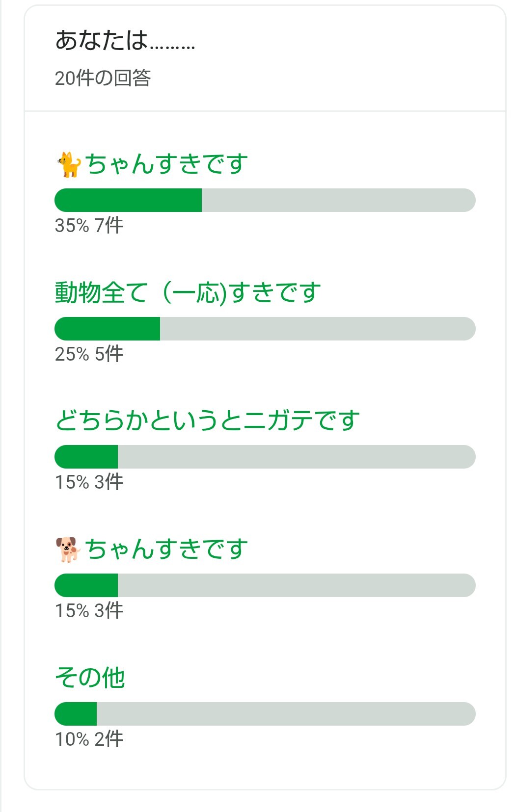Image resolution: width=515 pixels, height=812 pixels.
Task: Click '15% 3件' under the ニガテ bar
Action: [89, 482]
